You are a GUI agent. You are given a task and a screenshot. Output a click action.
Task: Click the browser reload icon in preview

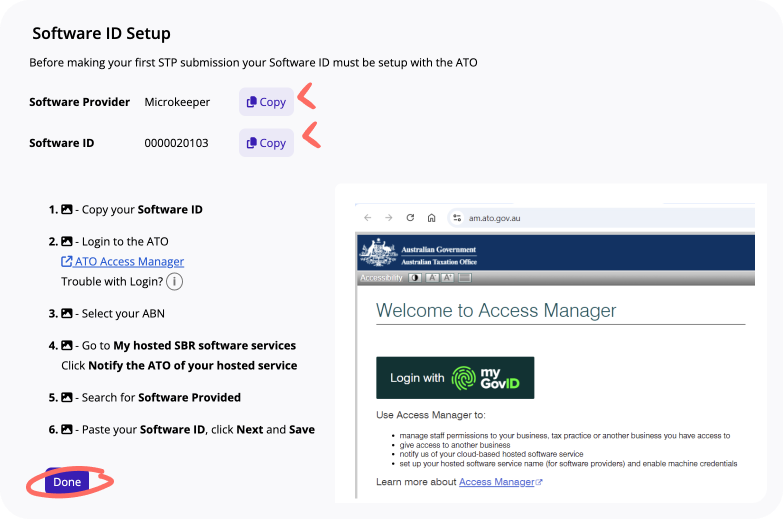click(410, 218)
